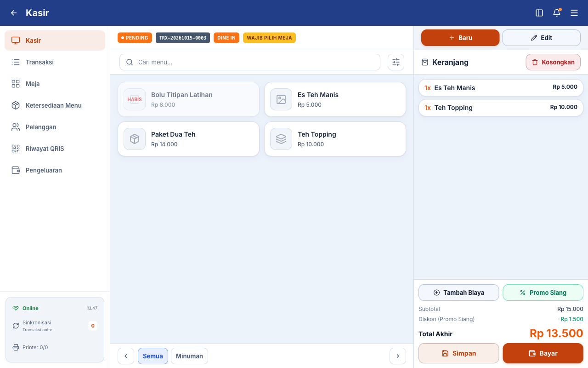Open the hamburger menu

574,13
